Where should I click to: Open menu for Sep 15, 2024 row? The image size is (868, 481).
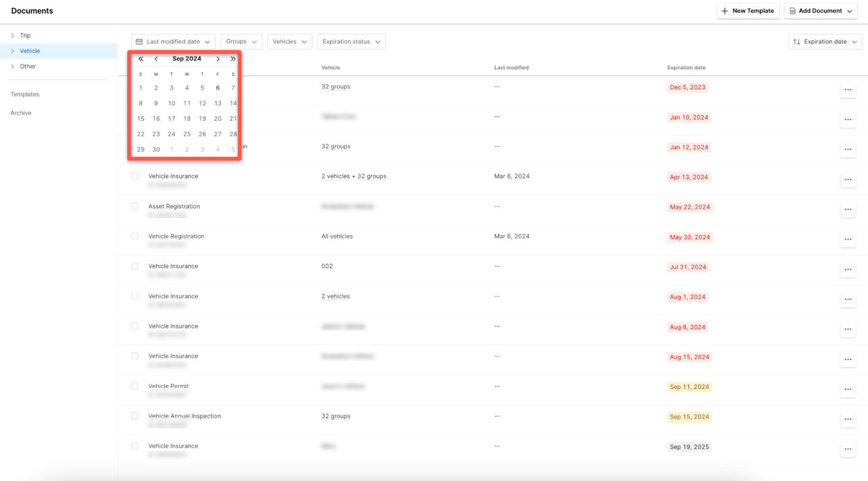pos(848,419)
